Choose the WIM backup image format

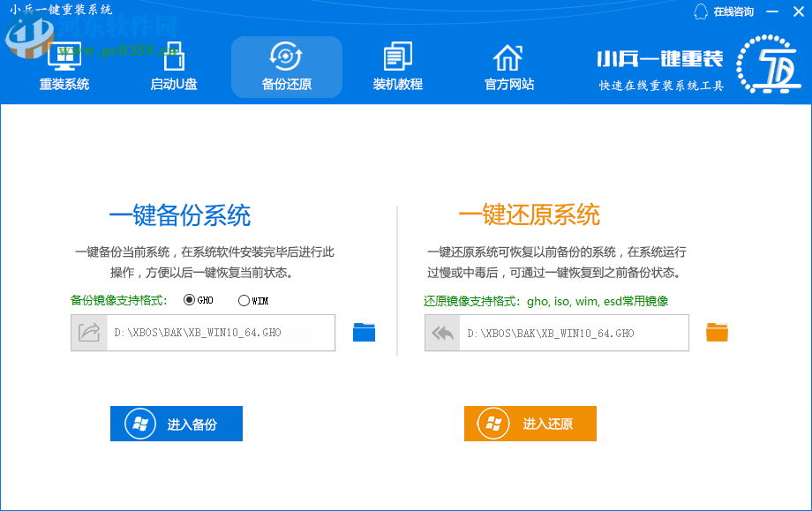tap(244, 300)
